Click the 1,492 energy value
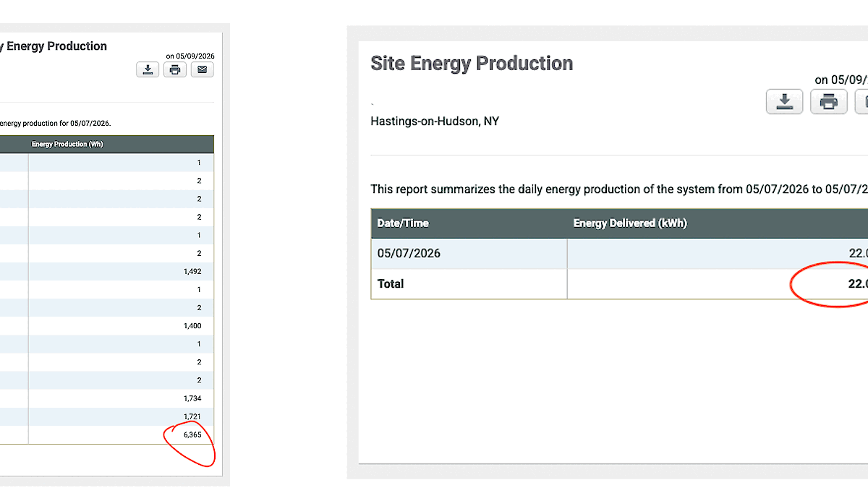The image size is (868, 488). pyautogui.click(x=192, y=272)
